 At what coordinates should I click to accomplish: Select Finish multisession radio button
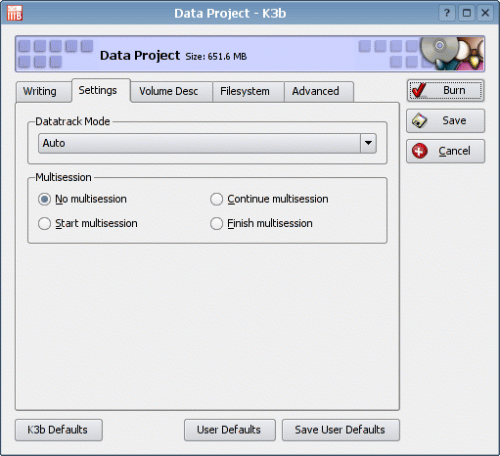tap(216, 224)
